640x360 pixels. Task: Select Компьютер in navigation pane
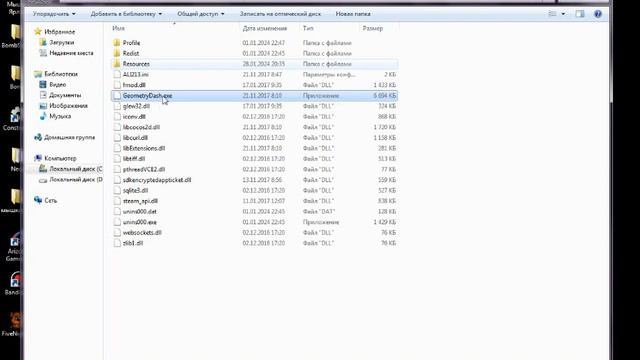[60, 158]
